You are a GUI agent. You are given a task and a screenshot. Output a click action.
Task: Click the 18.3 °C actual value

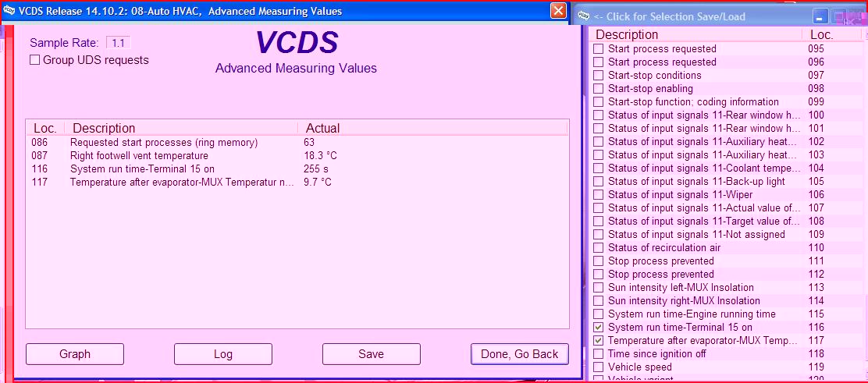(x=320, y=155)
